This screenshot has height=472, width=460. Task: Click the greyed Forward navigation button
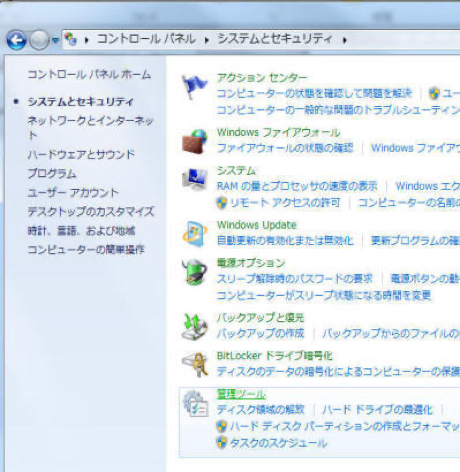39,40
